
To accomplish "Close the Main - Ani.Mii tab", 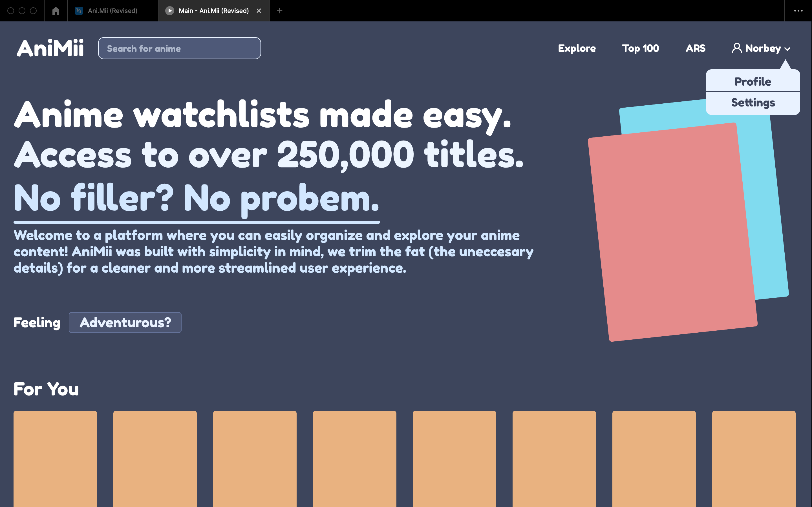I will pos(259,11).
